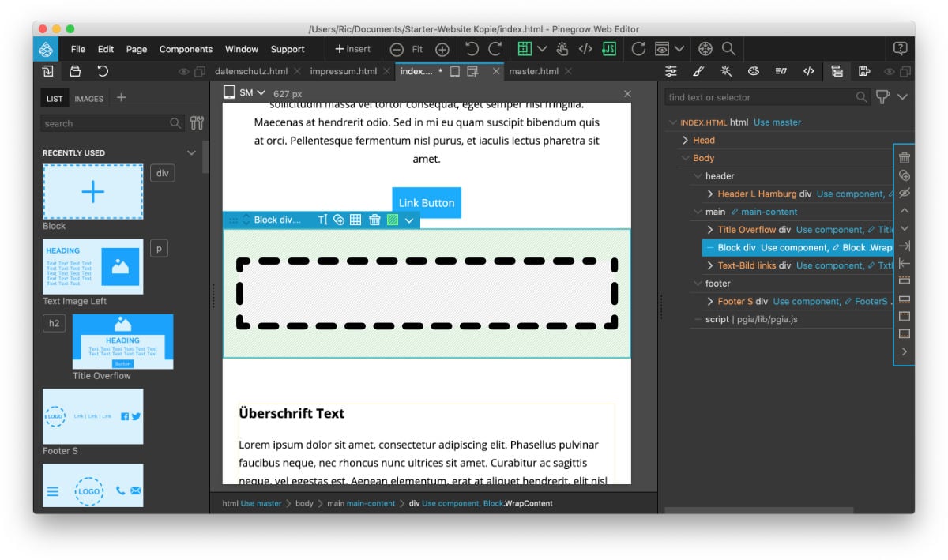Expand the Head tree node
This screenshot has height=560, width=948.
pos(686,140)
